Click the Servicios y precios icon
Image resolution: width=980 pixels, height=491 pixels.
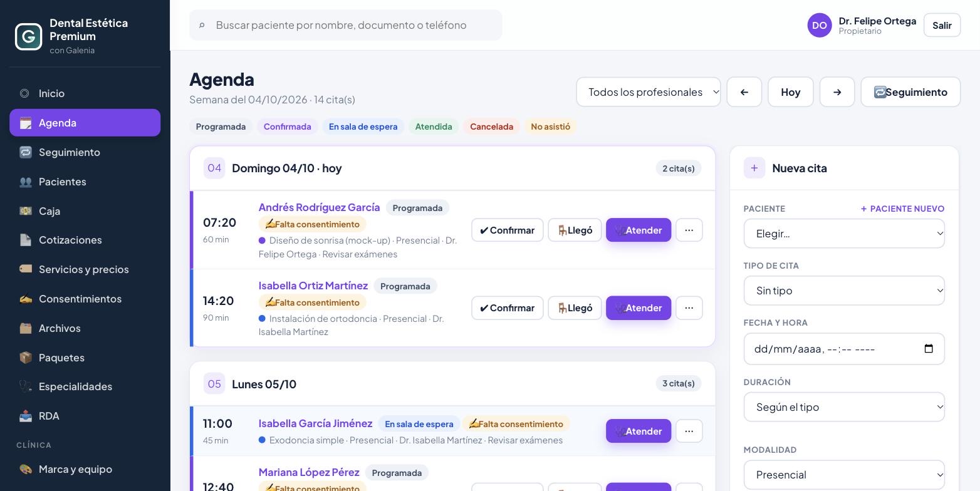[25, 269]
